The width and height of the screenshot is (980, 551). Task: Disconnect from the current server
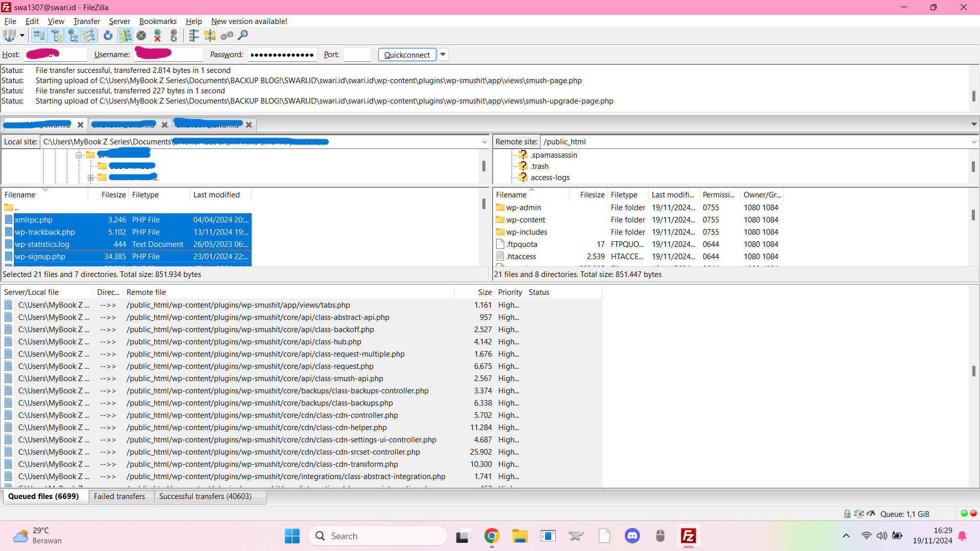(x=158, y=36)
